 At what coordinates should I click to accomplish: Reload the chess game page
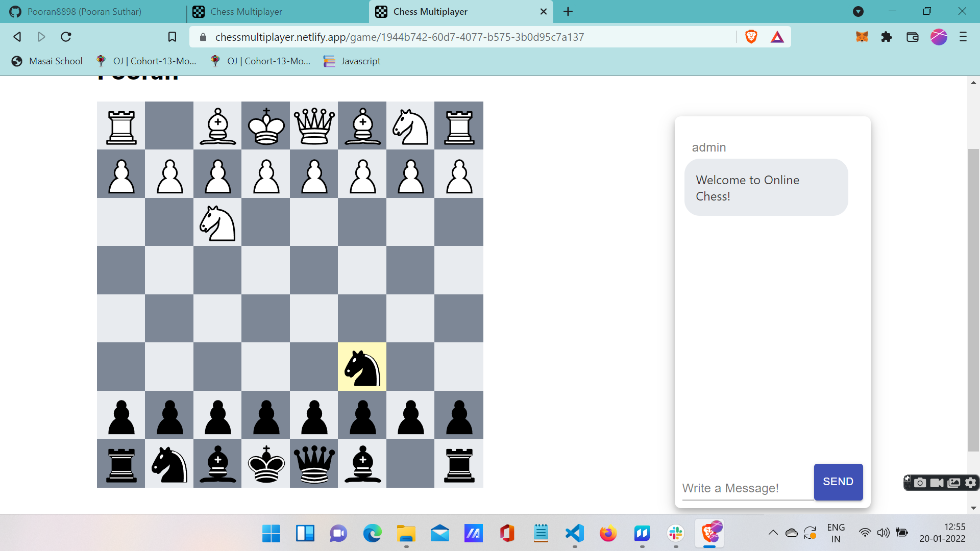click(x=66, y=37)
